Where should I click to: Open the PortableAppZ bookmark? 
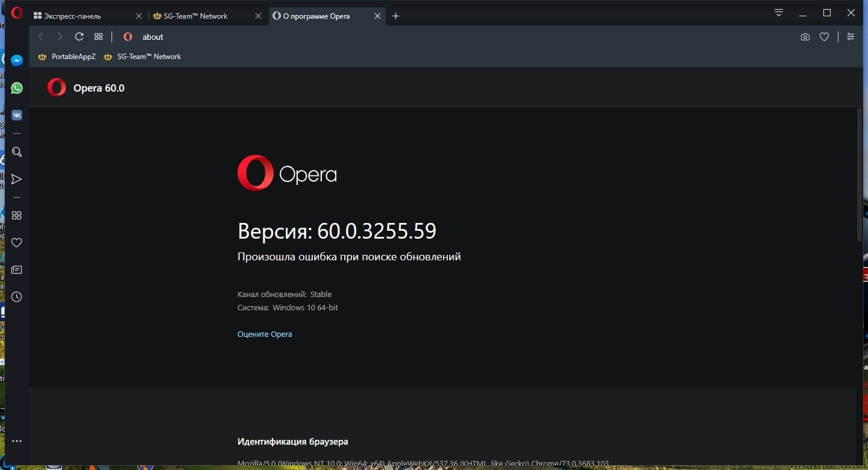pyautogui.click(x=67, y=57)
